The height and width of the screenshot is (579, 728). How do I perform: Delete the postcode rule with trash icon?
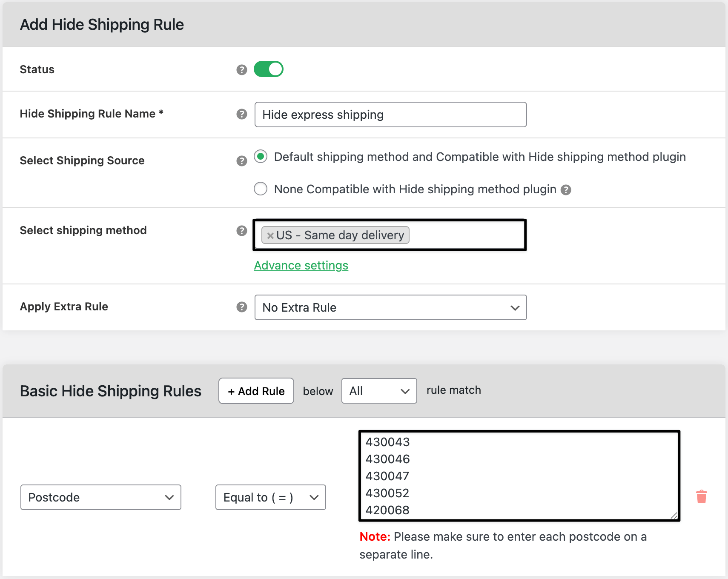(702, 497)
